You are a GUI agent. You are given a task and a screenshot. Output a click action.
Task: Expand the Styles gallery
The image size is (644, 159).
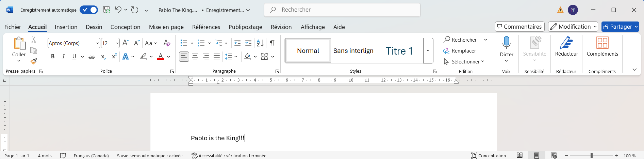(x=428, y=50)
